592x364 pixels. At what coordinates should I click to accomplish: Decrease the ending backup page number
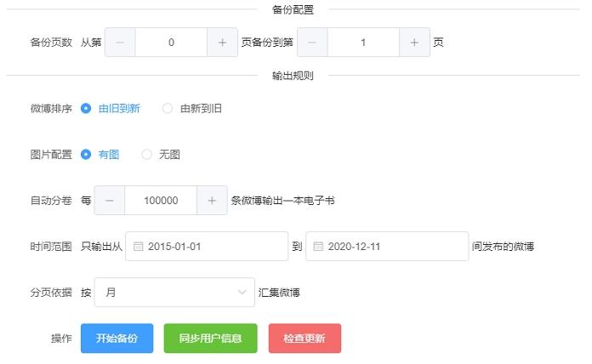(x=312, y=43)
